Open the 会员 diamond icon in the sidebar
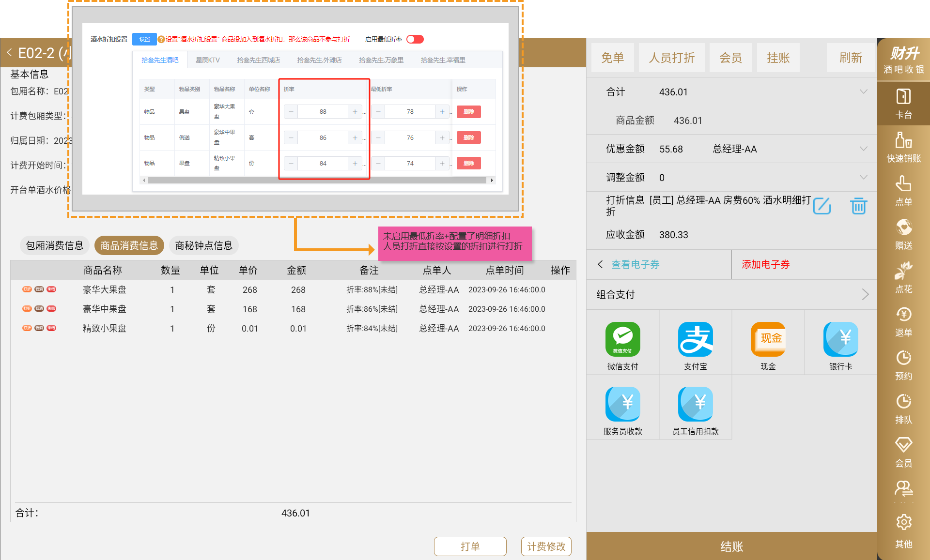Image resolution: width=930 pixels, height=560 pixels. (903, 452)
